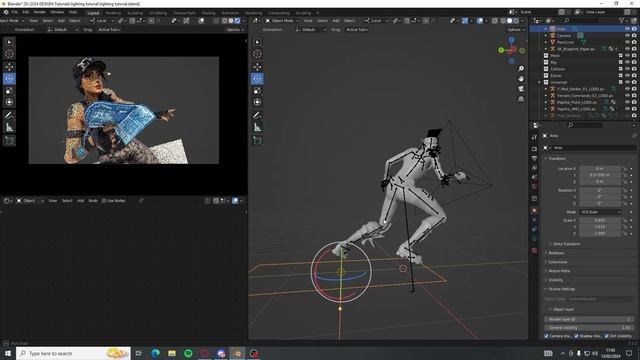Open the Tool properties tab
The width and height of the screenshot is (640, 360).
point(534,137)
